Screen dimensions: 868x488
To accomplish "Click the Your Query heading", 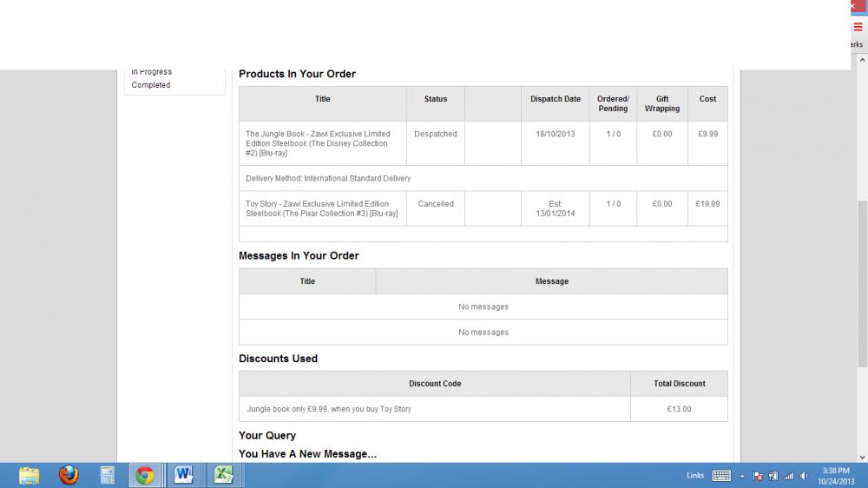I will click(267, 435).
